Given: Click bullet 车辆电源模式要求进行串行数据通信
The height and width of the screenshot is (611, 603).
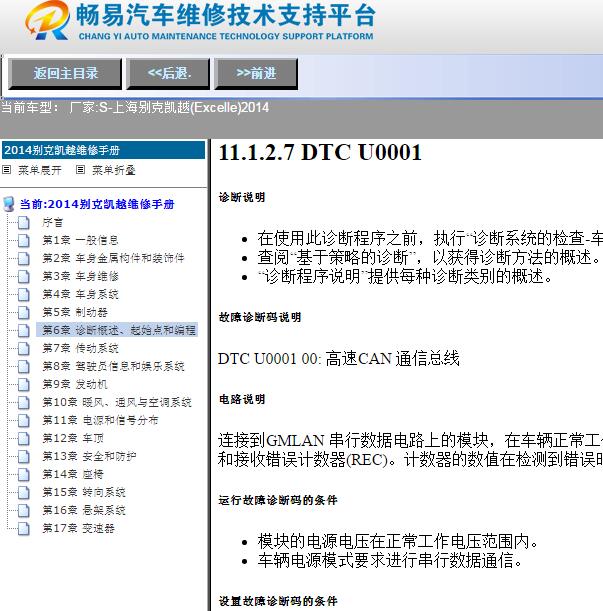Looking at the screenshot, I should click(389, 561).
